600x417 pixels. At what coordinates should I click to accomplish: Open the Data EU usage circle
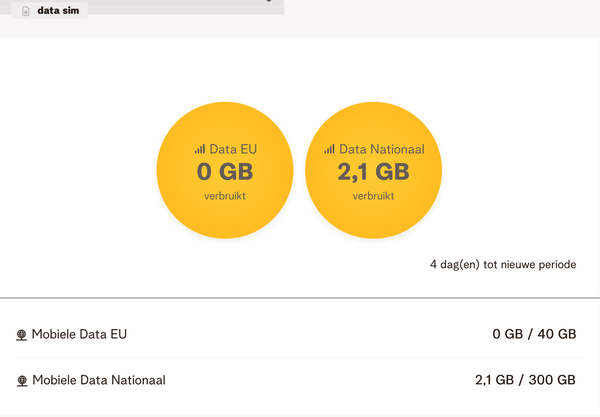(225, 170)
